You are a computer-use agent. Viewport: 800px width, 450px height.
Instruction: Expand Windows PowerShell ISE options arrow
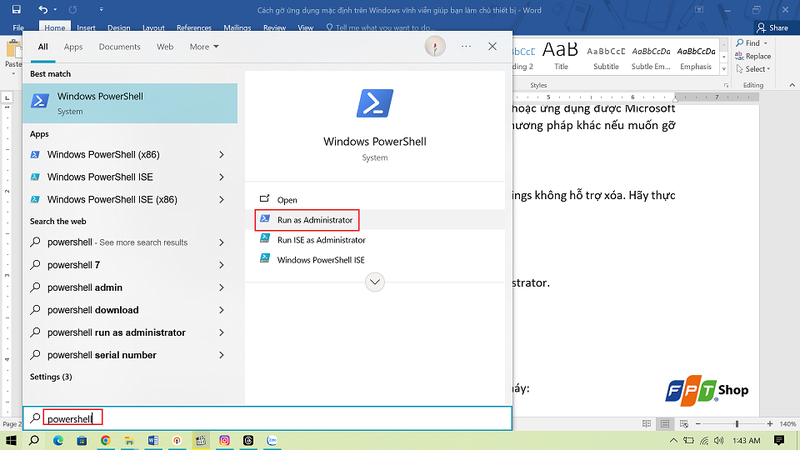[x=222, y=177]
